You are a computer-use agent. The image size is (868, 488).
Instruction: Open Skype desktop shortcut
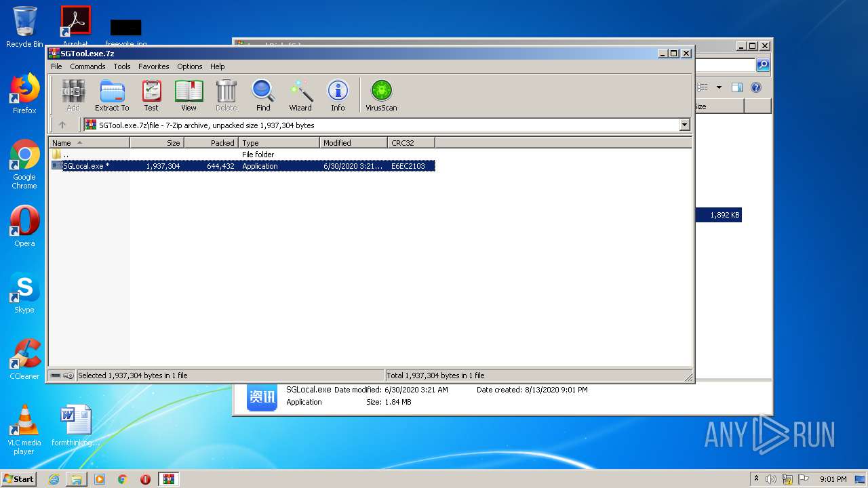[24, 293]
